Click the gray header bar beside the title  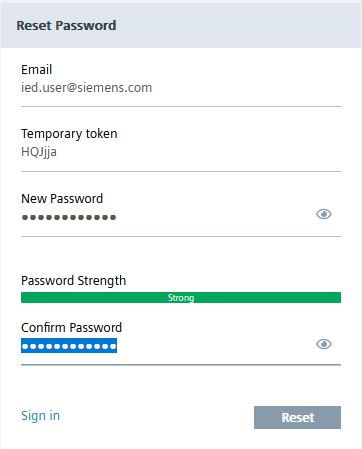pos(238,26)
